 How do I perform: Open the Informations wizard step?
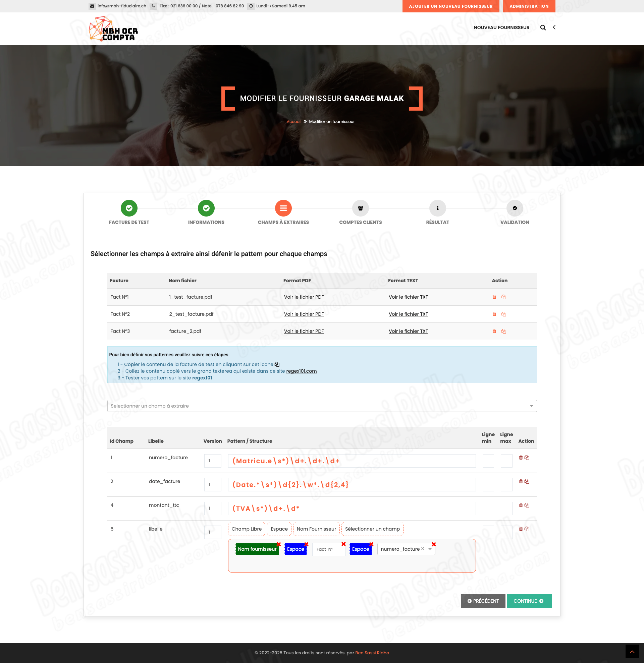[206, 208]
